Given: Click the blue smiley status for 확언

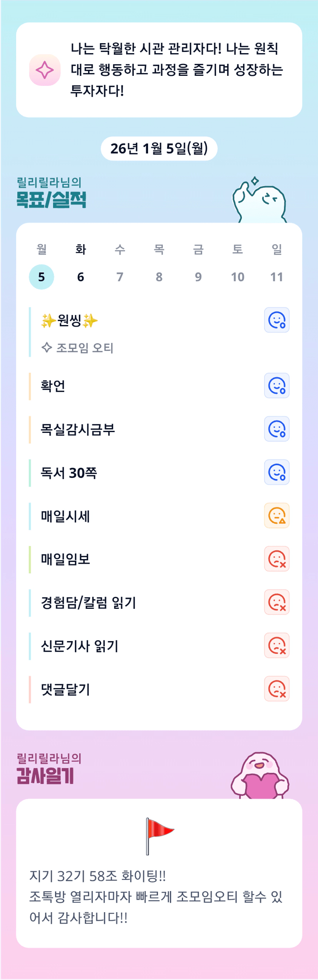Looking at the screenshot, I should click(x=276, y=385).
